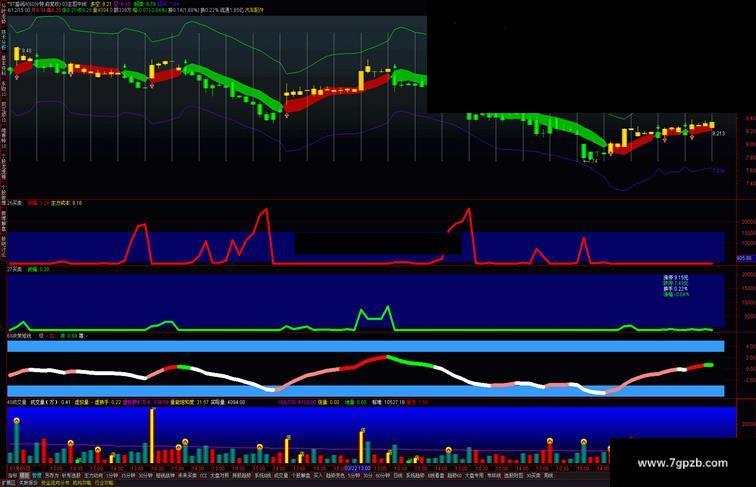Switch to the 主力动向 template

(x=94, y=476)
